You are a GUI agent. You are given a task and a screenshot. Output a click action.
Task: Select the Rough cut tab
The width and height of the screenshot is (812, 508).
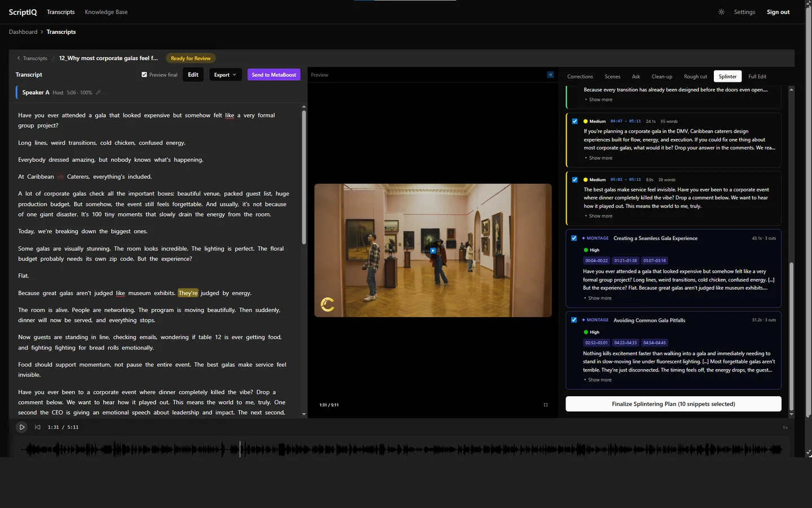pyautogui.click(x=695, y=77)
